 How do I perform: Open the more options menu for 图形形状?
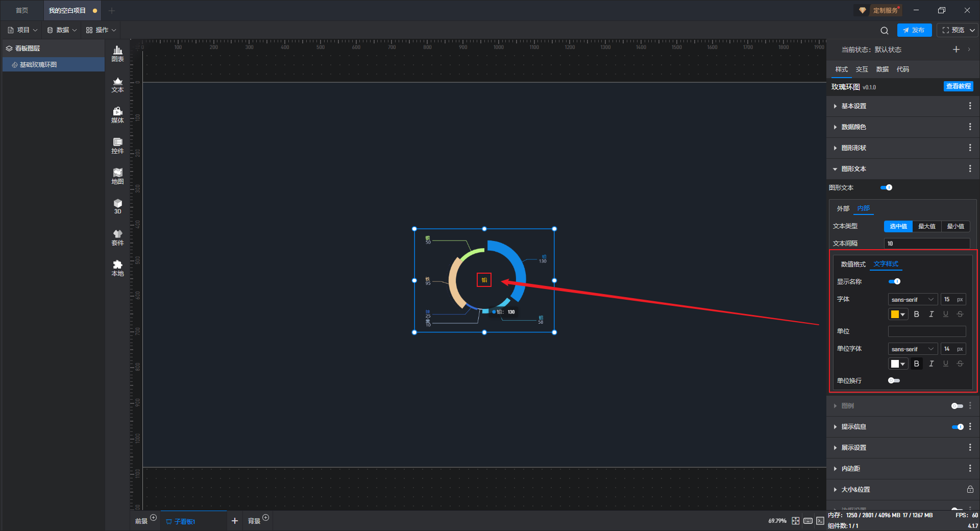[x=970, y=148]
